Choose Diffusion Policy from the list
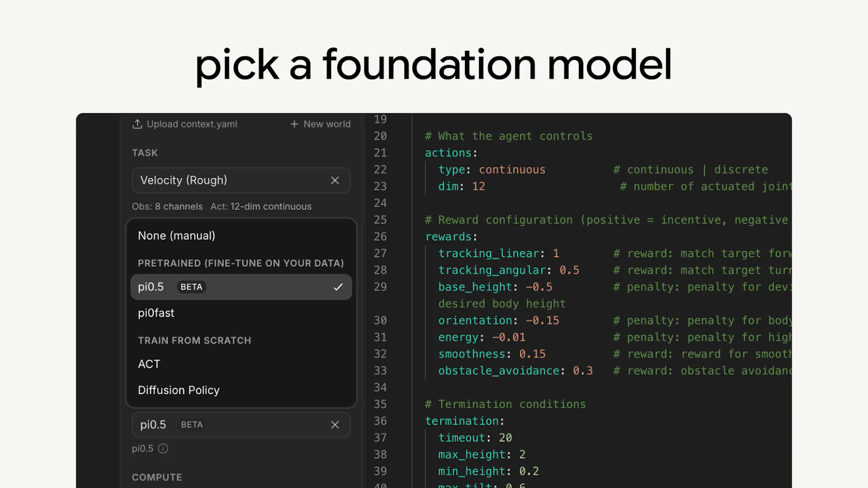Viewport: 868px width, 488px height. 241,390
